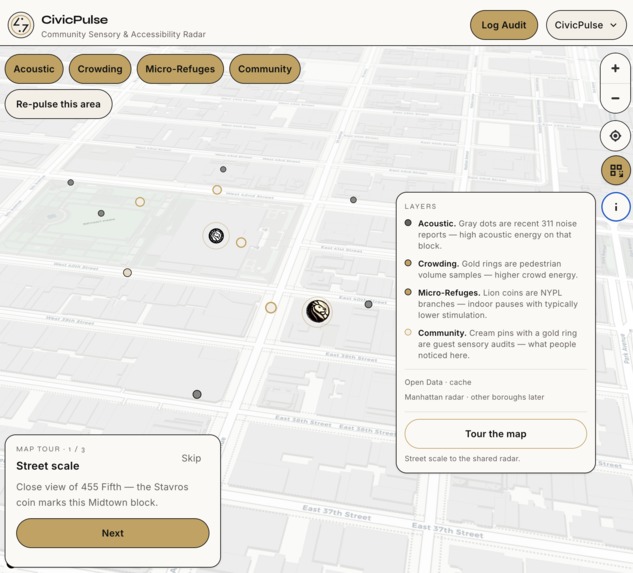Click the gold ring next to Stavros coin
The height and width of the screenshot is (573, 633).
(x=241, y=242)
